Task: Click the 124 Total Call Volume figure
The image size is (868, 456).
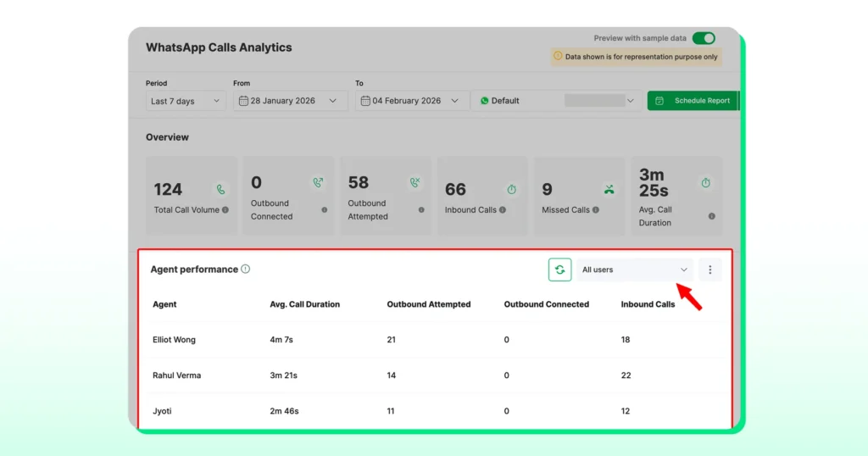Action: pyautogui.click(x=168, y=189)
